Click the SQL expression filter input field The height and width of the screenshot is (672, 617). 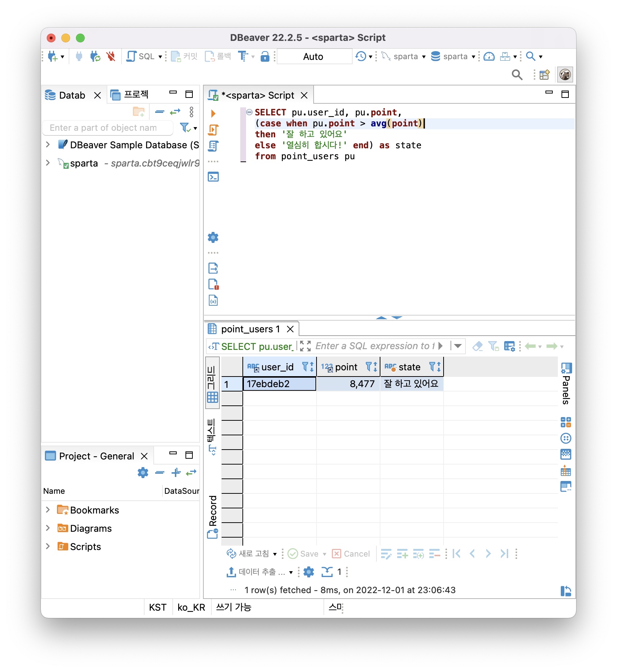pos(375,346)
